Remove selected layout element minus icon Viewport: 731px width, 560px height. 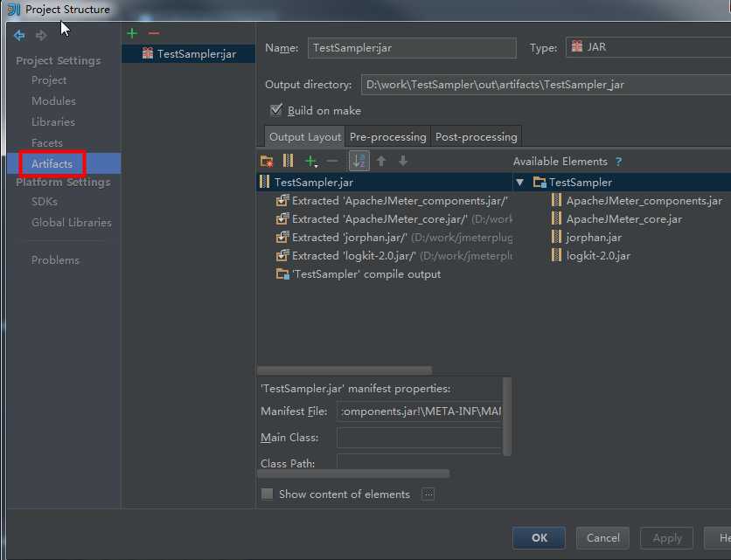click(332, 162)
